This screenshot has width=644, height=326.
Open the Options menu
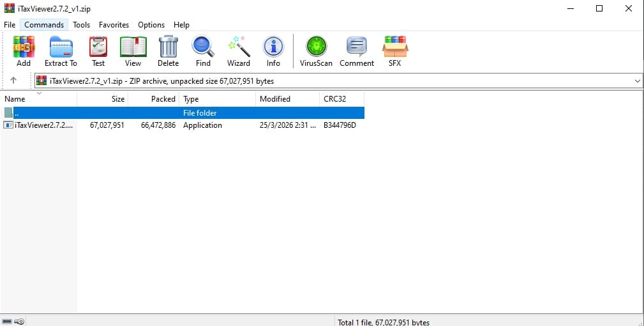pos(151,25)
